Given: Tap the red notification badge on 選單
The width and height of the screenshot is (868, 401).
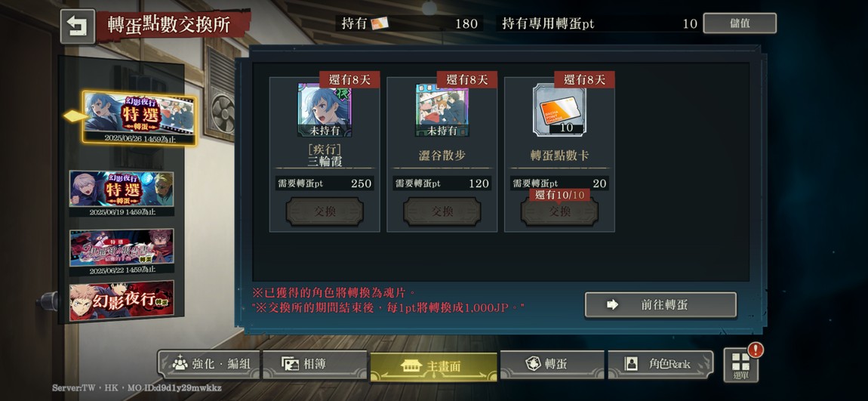Looking at the screenshot, I should pos(755,350).
